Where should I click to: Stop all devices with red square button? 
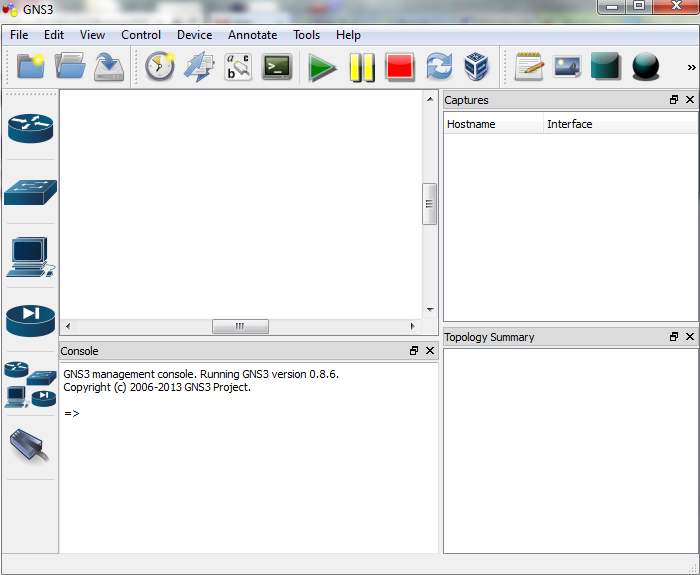tap(400, 67)
